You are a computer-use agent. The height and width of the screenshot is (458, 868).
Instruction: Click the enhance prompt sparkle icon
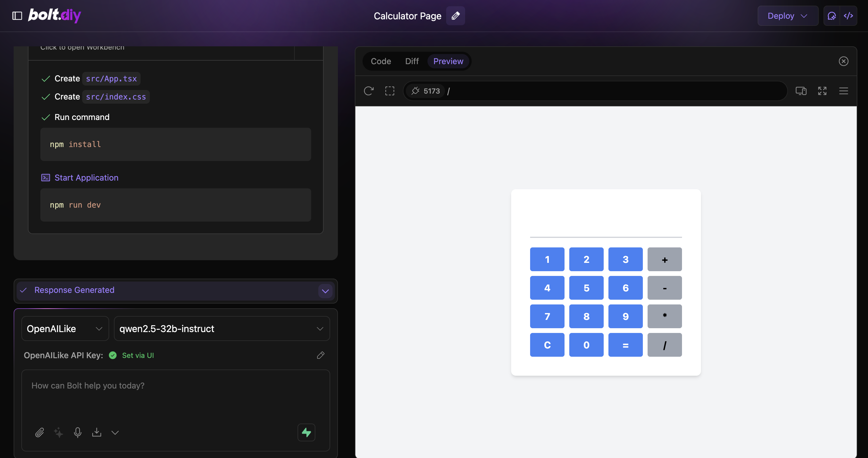pyautogui.click(x=59, y=432)
